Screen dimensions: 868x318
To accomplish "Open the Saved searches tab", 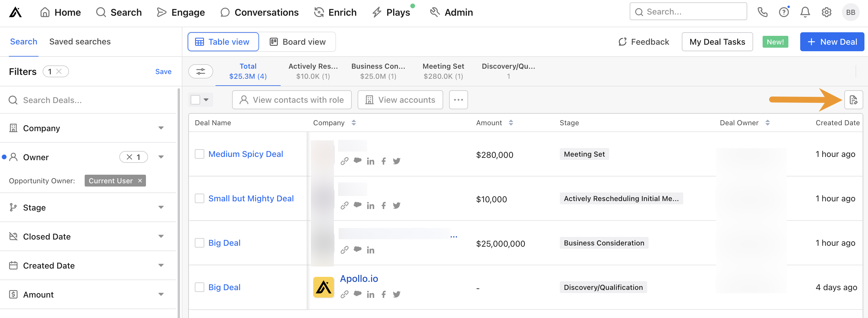I will tap(80, 41).
